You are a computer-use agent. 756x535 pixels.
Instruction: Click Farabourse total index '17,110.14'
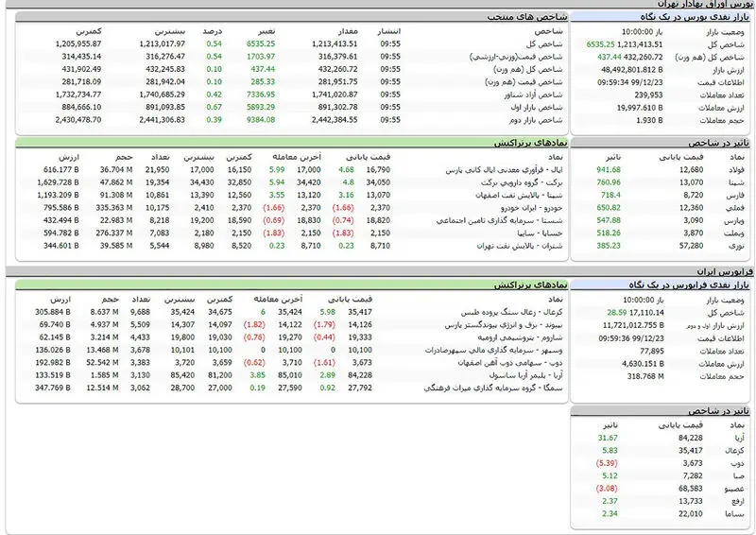click(x=646, y=313)
